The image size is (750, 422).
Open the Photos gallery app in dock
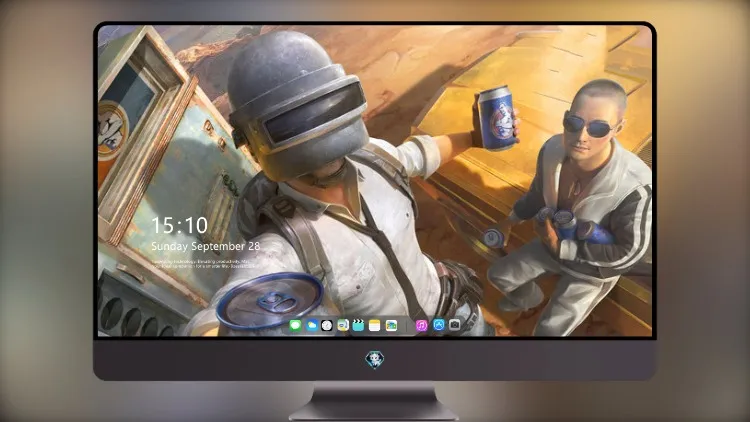click(391, 326)
